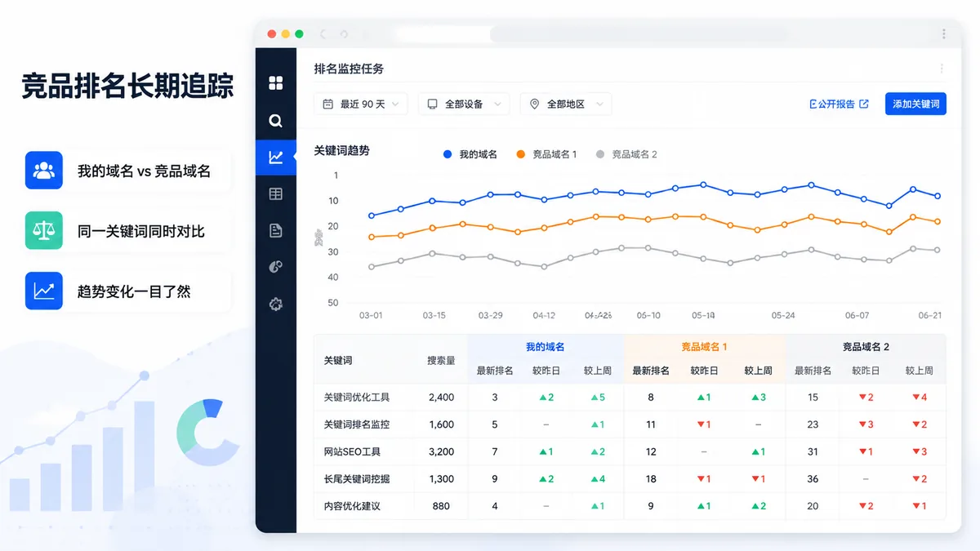Image resolution: width=980 pixels, height=551 pixels.
Task: Toggle 竞品域名 2 legend series
Action: (626, 154)
